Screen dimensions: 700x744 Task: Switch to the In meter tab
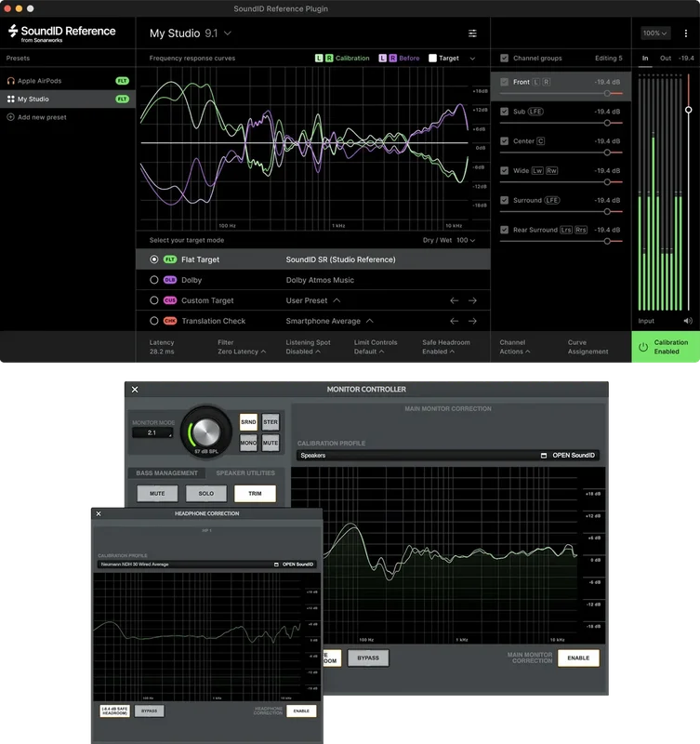pyautogui.click(x=645, y=59)
